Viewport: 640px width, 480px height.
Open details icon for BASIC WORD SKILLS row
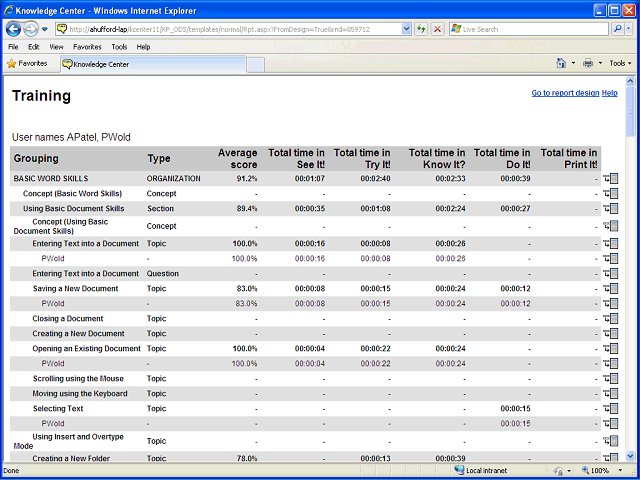[x=611, y=178]
